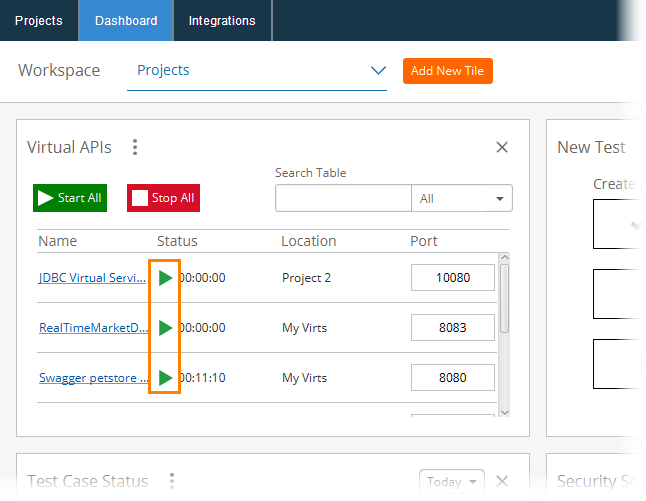Click Add New Tile button

pyautogui.click(x=448, y=71)
